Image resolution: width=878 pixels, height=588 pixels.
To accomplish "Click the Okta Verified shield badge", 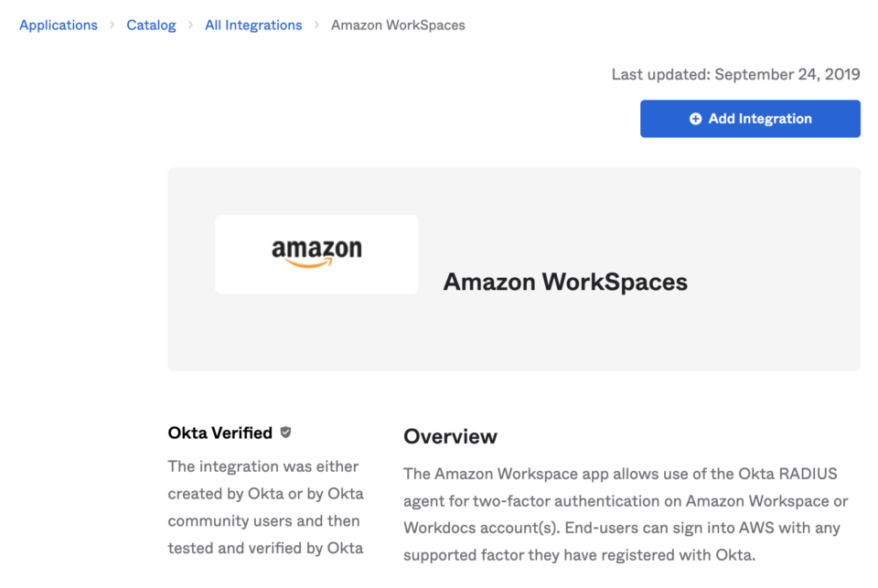I will [284, 433].
